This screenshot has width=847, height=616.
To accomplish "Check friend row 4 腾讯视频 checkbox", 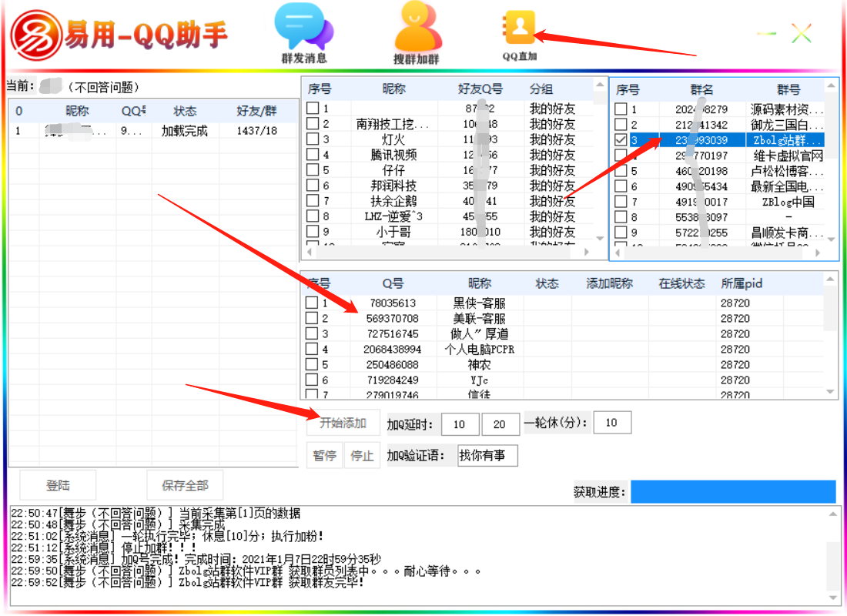I will click(313, 155).
